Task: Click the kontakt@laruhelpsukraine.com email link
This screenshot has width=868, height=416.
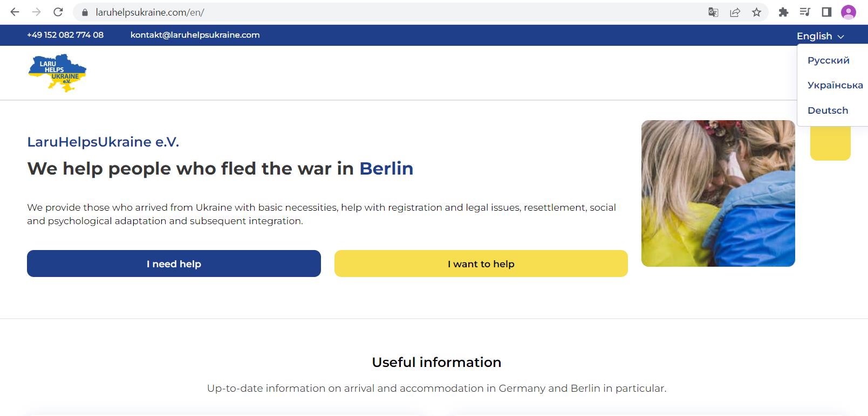Action: click(x=195, y=35)
